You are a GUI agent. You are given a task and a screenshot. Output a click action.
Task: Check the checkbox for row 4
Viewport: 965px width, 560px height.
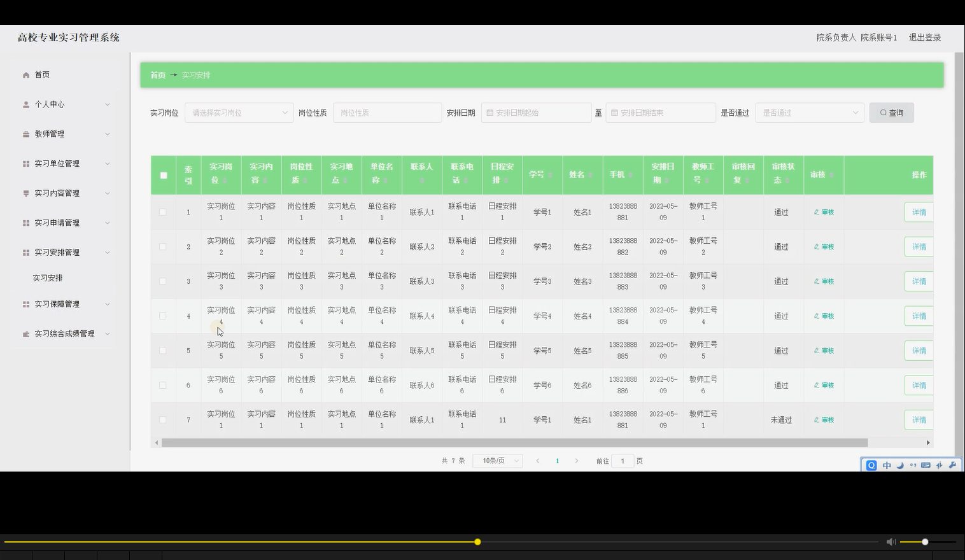tap(163, 316)
